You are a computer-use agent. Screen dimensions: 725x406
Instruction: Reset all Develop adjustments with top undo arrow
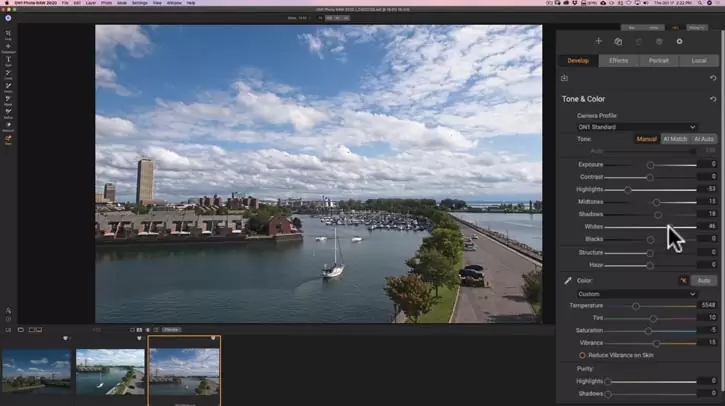713,78
